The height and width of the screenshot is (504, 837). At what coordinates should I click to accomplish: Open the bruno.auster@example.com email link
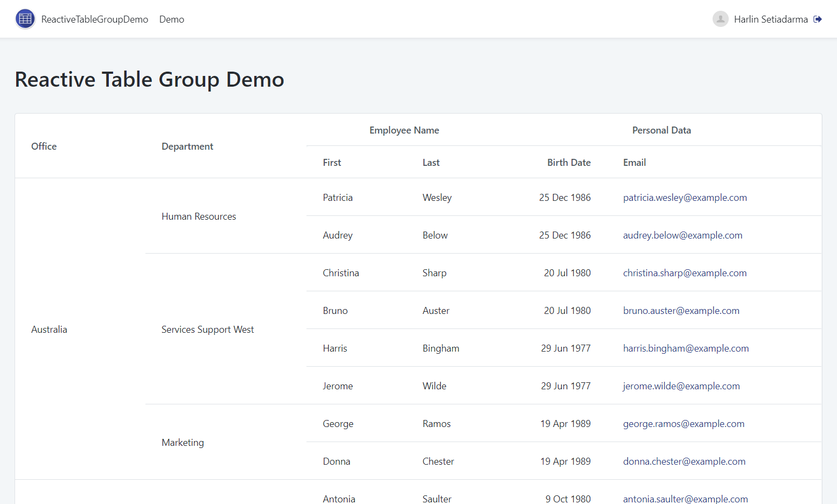pos(681,310)
